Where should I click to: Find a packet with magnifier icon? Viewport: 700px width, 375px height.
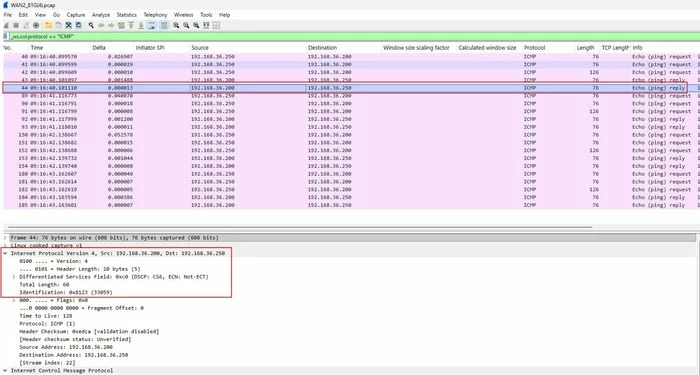coord(91,25)
